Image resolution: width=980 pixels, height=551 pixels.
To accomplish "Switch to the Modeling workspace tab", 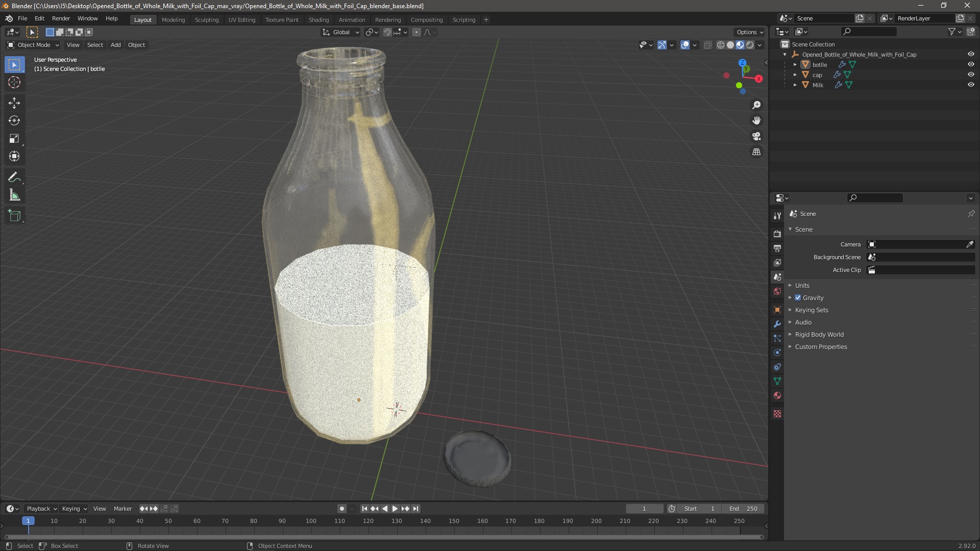I will click(x=173, y=20).
